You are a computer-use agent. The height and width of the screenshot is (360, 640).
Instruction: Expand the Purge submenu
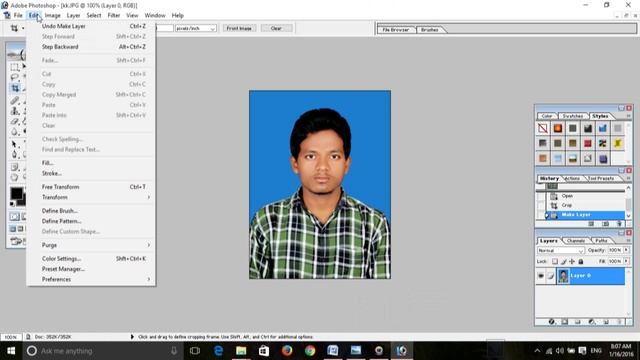[92, 245]
